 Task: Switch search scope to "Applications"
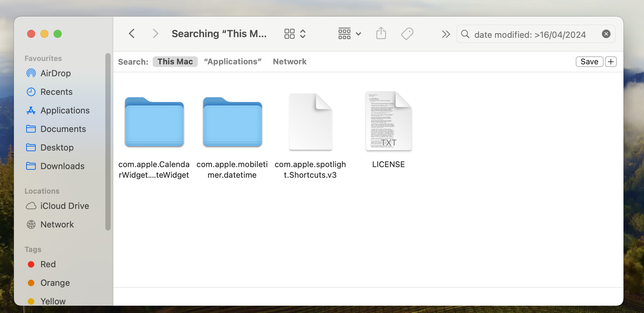233,62
